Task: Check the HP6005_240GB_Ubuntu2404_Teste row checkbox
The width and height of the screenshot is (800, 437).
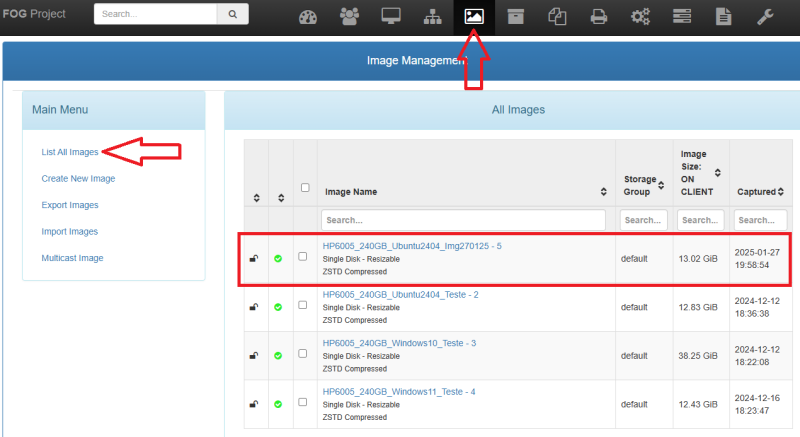Action: (303, 305)
